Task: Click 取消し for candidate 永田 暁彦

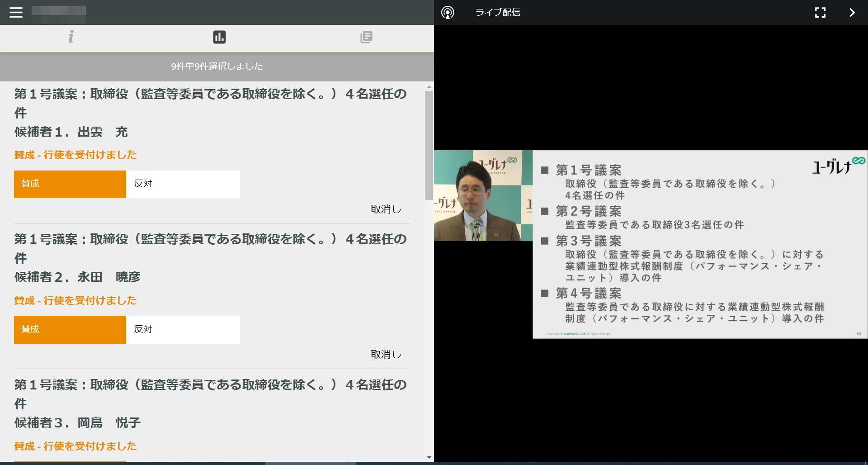Action: tap(386, 354)
